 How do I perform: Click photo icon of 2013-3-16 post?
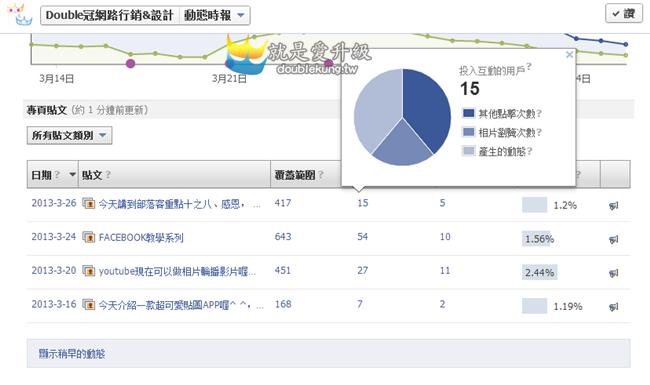(89, 305)
